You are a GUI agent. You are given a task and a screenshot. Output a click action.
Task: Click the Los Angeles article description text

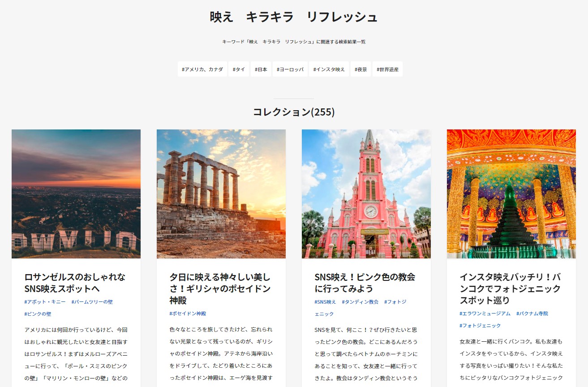coord(76,357)
